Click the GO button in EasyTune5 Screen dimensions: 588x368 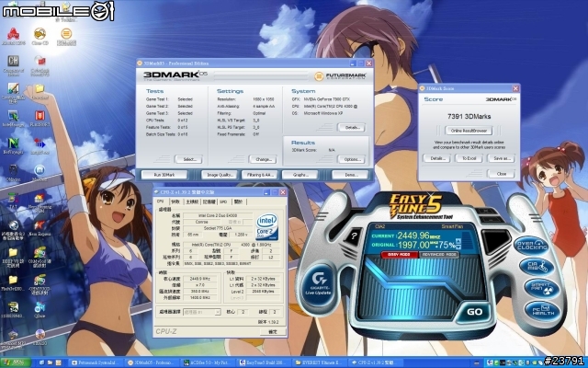[x=474, y=312]
